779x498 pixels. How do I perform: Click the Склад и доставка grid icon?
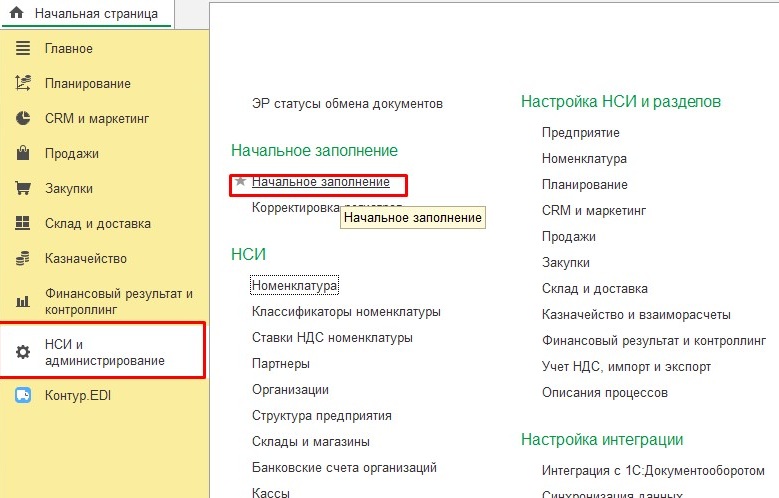24,224
